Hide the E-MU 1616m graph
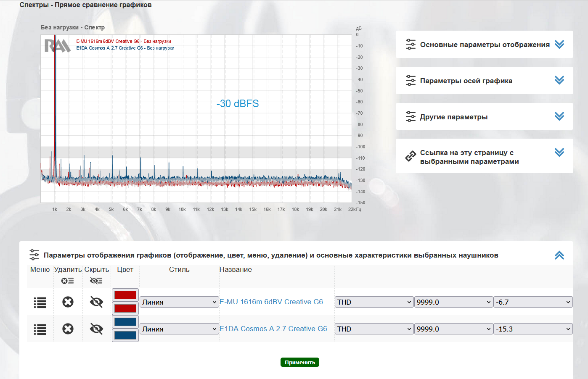Image resolution: width=588 pixels, height=379 pixels. point(96,302)
